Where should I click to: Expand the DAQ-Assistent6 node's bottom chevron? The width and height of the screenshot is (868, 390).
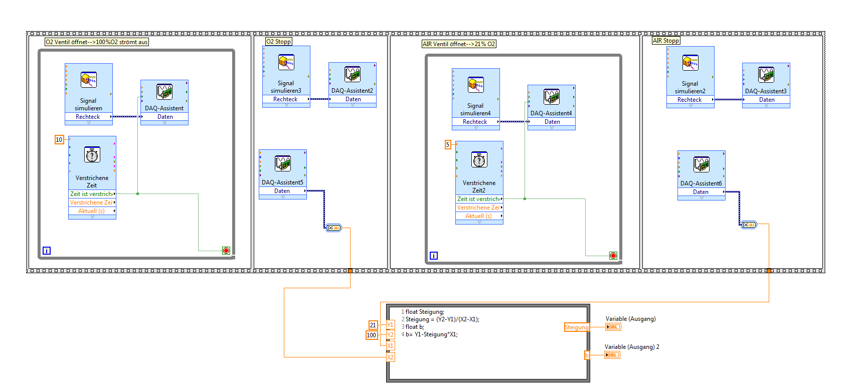702,198
